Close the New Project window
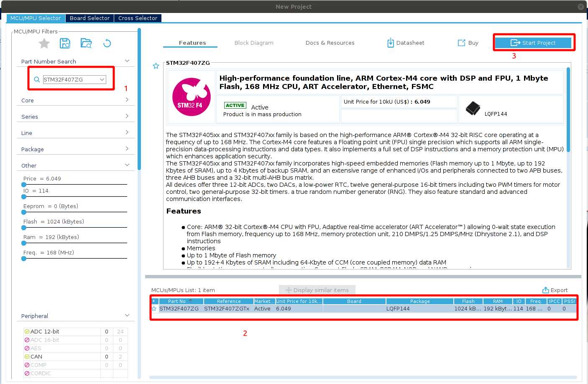 point(581,7)
